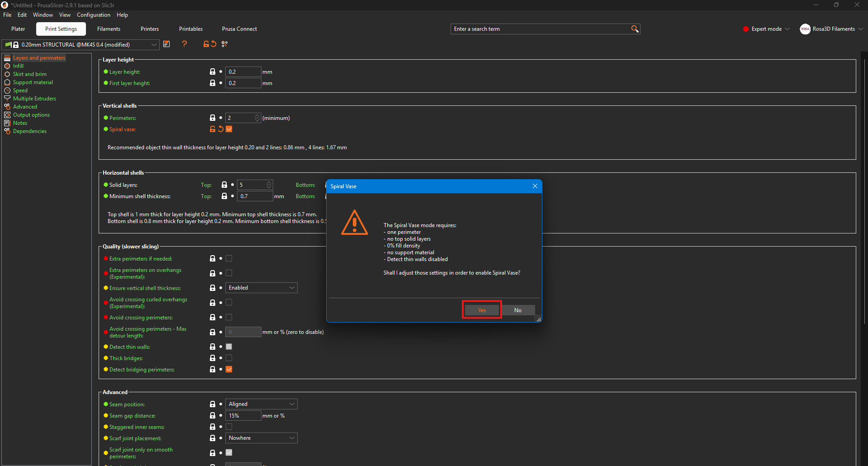Viewport: 868px width, 466px height.
Task: Click the Perimeters spinner arrows
Action: pyautogui.click(x=257, y=118)
